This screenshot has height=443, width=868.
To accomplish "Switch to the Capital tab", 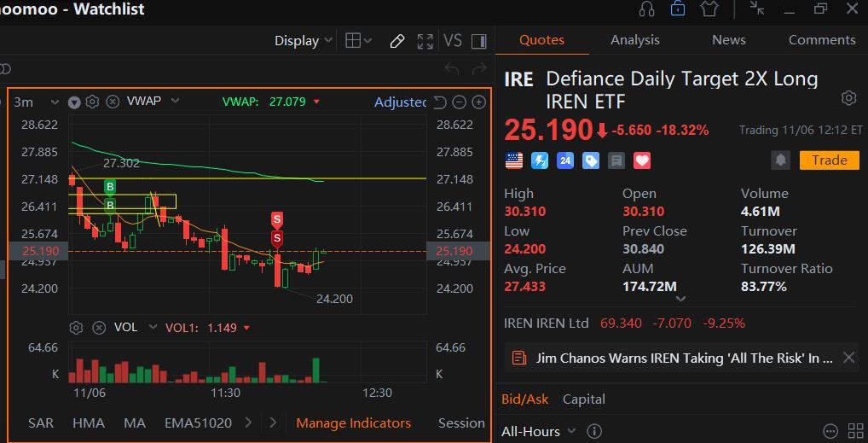I will 583,399.
